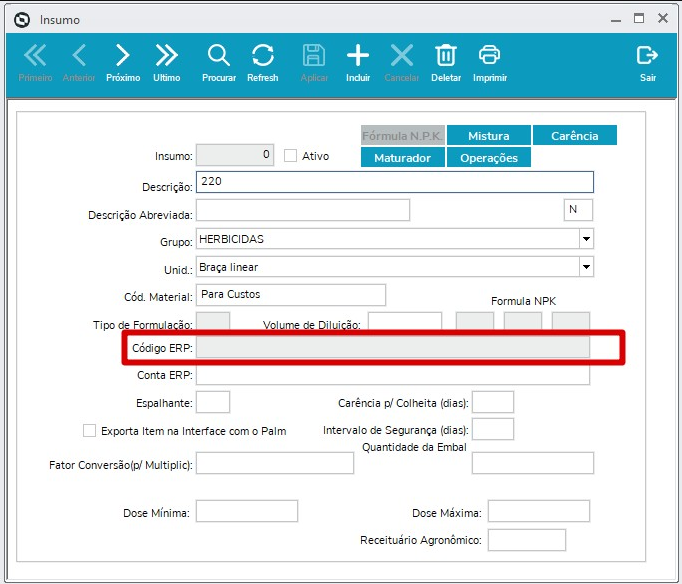
Task: Reload data using the Refresh icon
Action: 263,56
